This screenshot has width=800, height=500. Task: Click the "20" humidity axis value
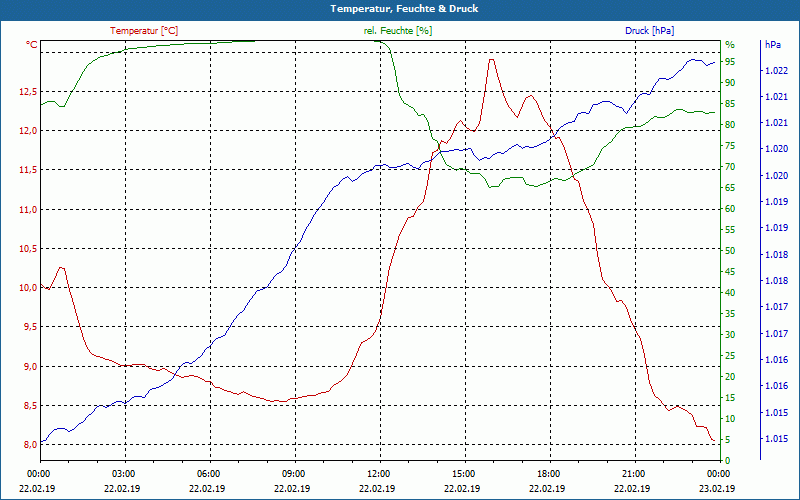point(730,377)
